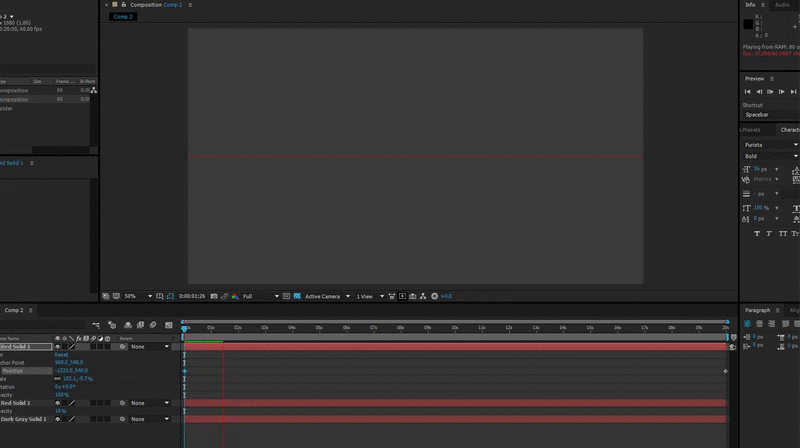Play the preview from Preview panel
The image size is (800, 448).
pos(770,92)
